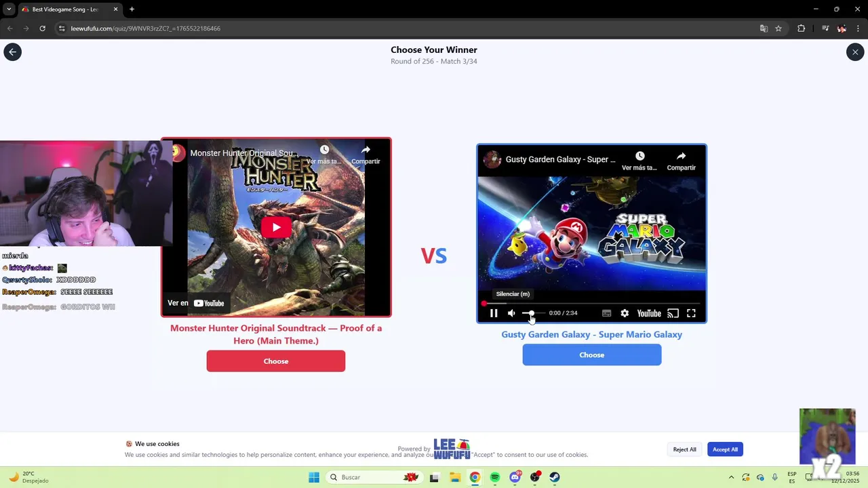
Task: Open a new browser tab
Action: click(x=132, y=9)
